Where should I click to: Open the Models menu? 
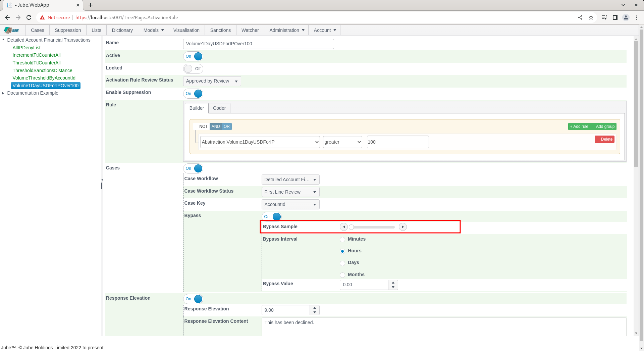pyautogui.click(x=153, y=30)
